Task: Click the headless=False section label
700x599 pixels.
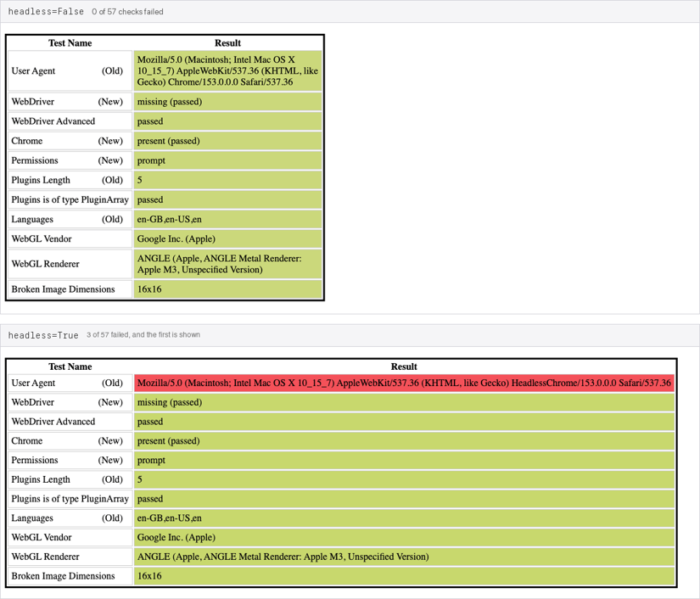Action: tap(46, 12)
